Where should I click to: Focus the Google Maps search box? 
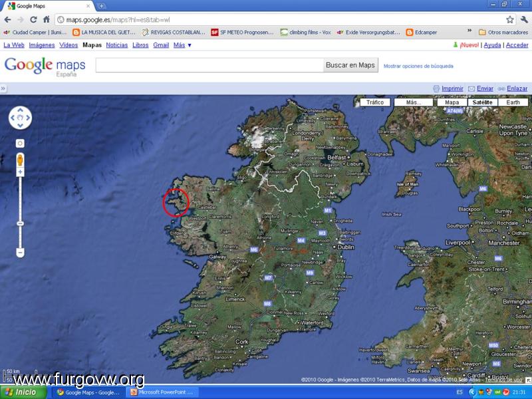209,65
